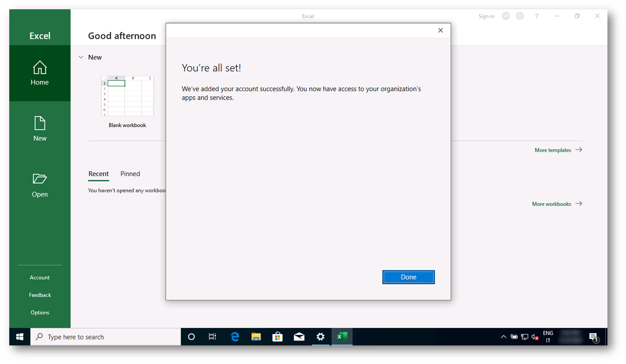Switch to the Pinned tab
The height and width of the screenshot is (364, 626).
point(130,174)
